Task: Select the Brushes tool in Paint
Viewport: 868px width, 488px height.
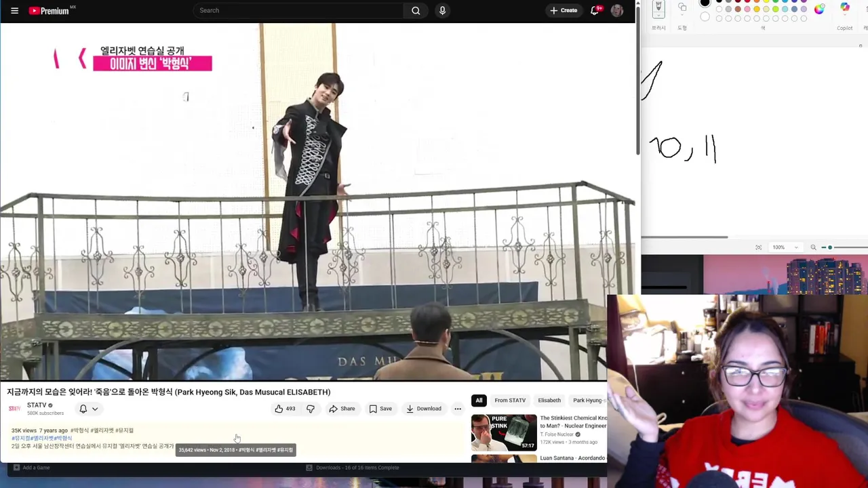Action: pos(658,7)
